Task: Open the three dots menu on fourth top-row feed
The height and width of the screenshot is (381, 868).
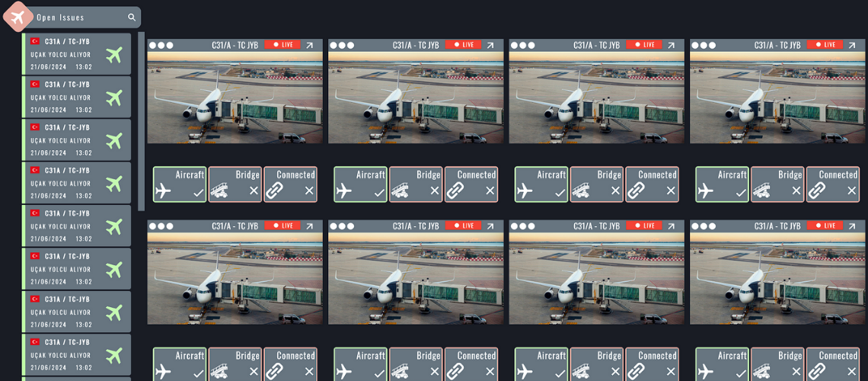Action: [x=704, y=45]
